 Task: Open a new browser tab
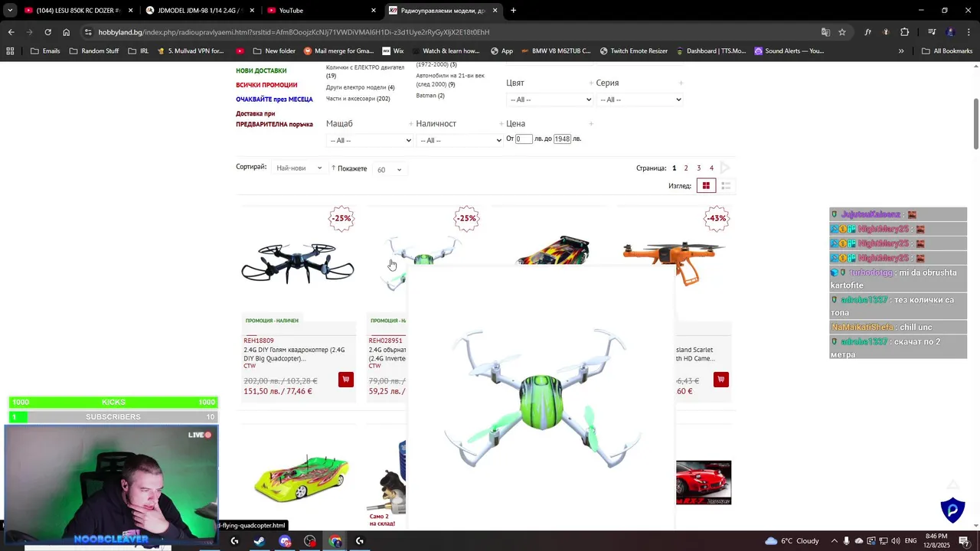pos(513,11)
